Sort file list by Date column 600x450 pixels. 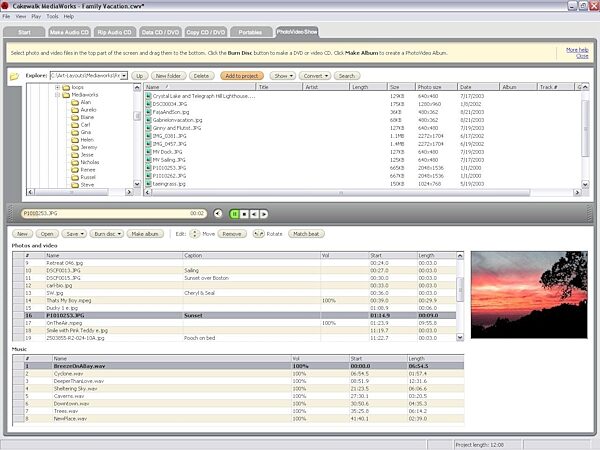(478, 87)
